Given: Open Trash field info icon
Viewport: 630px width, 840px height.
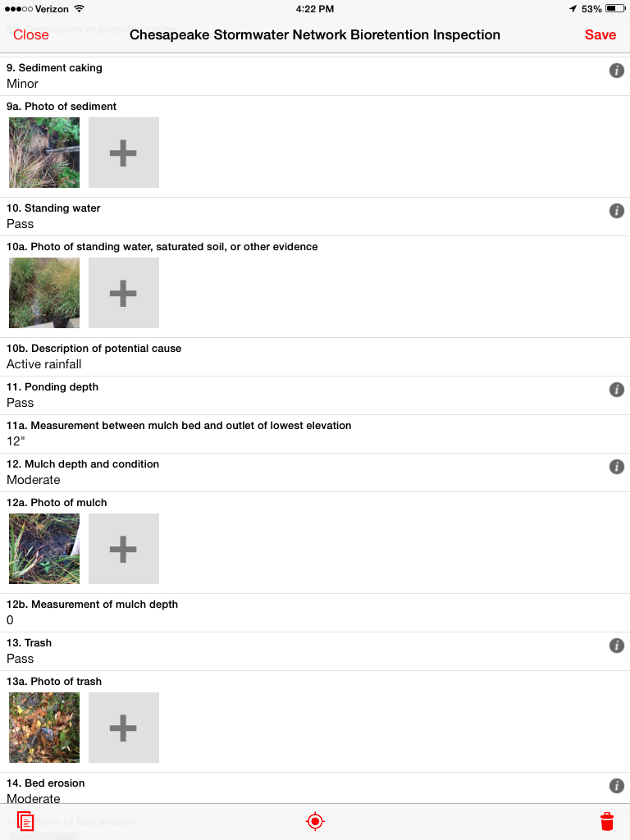Looking at the screenshot, I should (x=616, y=646).
